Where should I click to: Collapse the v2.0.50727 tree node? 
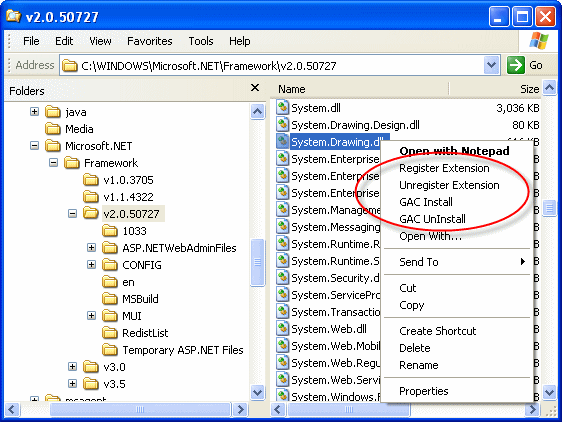coord(72,214)
